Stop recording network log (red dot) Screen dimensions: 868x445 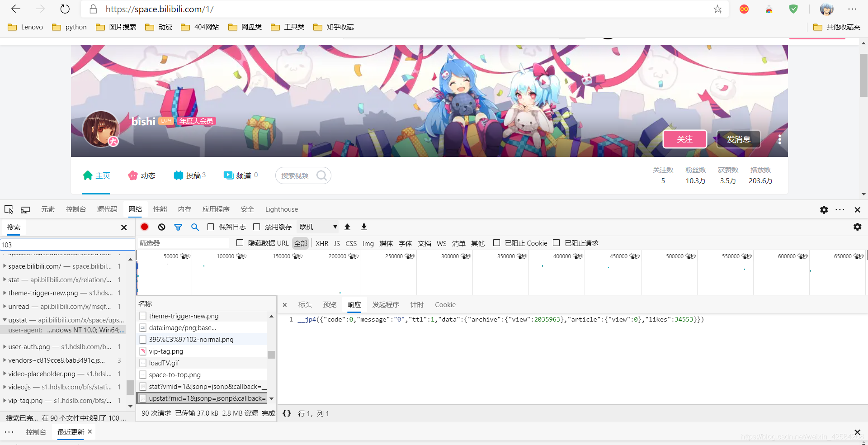(x=145, y=227)
